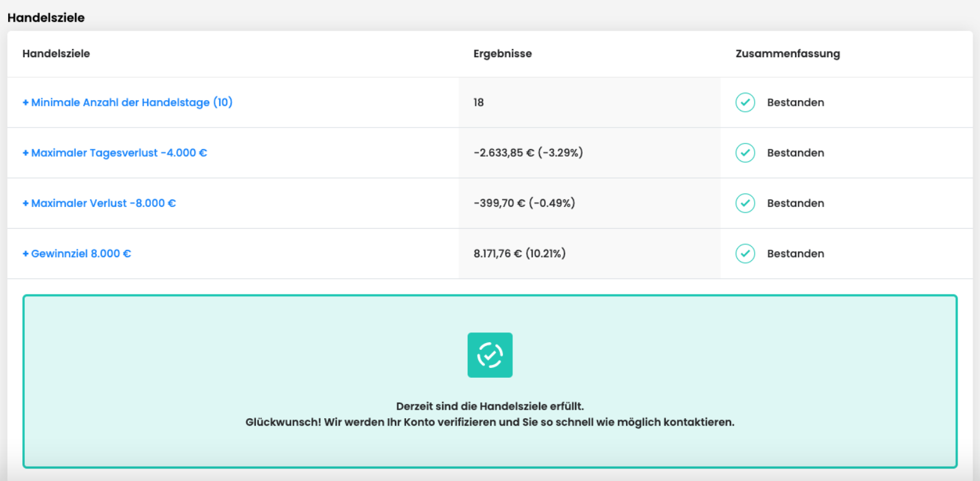Click the green checkmark beside Minimale Anzahl der Handelstage
This screenshot has width=980, height=481.
[745, 102]
